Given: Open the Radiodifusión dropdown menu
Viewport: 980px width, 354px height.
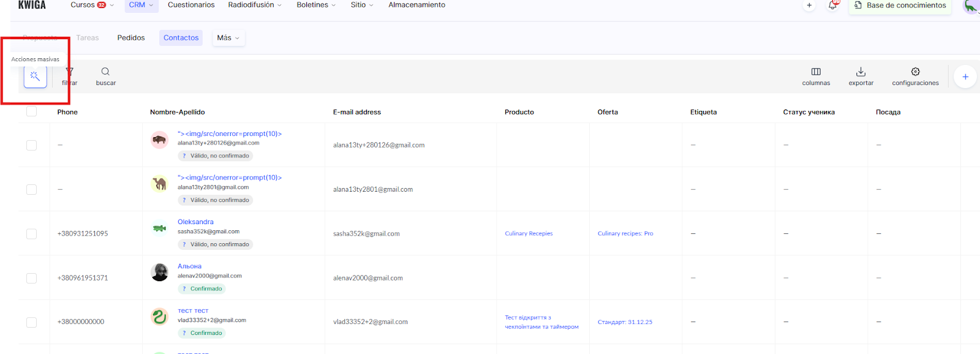Looking at the screenshot, I should point(255,5).
